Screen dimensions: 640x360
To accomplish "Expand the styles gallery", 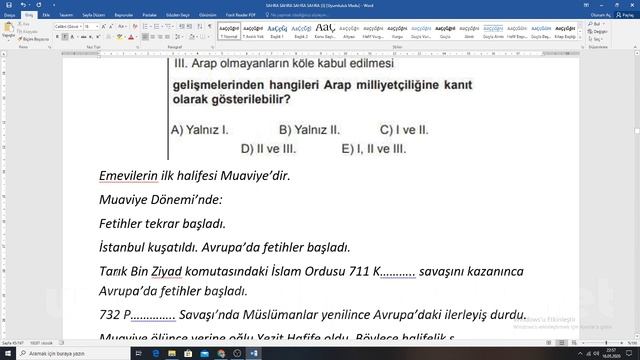I will point(580,37).
